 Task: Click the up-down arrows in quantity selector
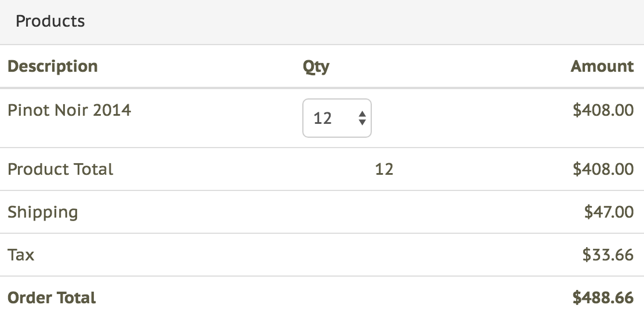coord(362,119)
